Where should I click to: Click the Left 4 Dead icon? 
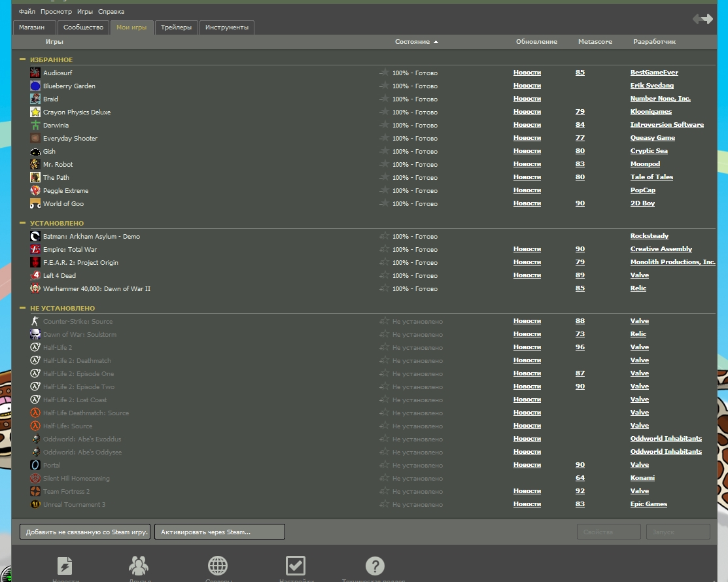click(35, 275)
